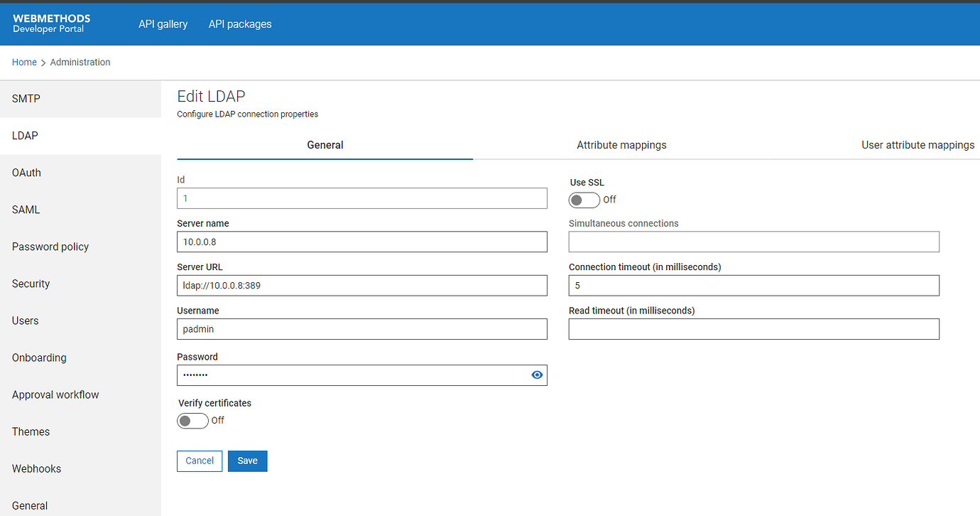Enable the Verify certificates switch
Screen dimensions: 980x516
192,421
